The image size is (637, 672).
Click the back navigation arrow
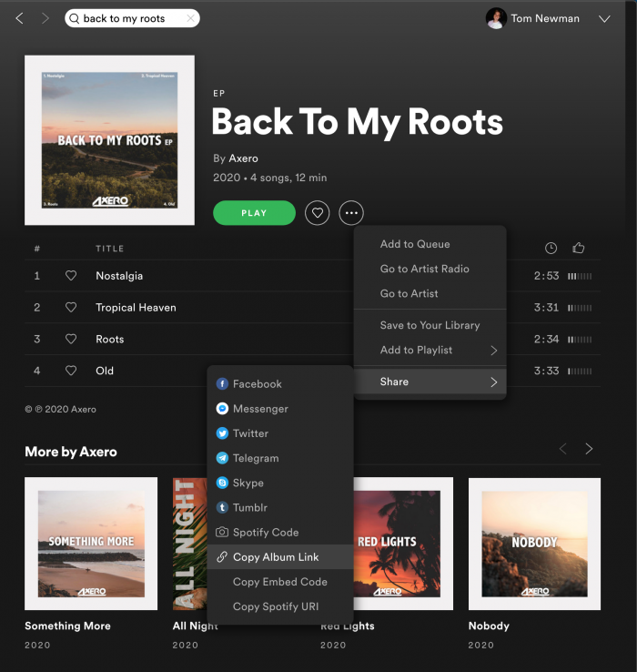(x=20, y=18)
